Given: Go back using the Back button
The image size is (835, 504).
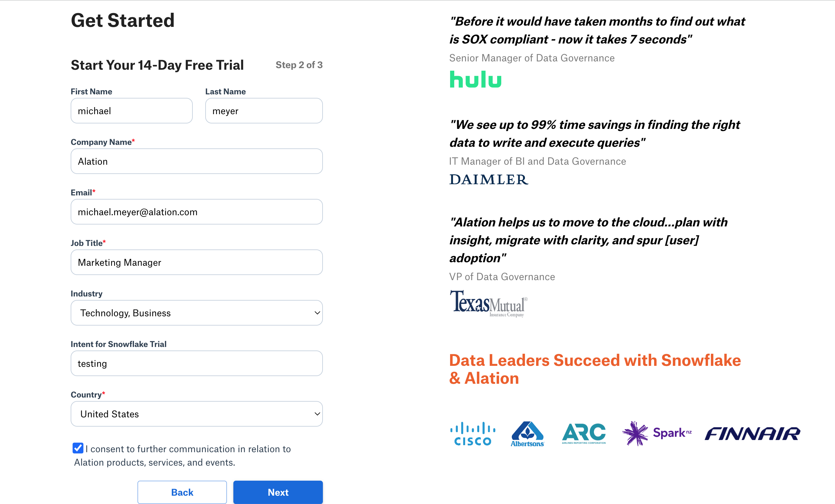Looking at the screenshot, I should point(182,492).
